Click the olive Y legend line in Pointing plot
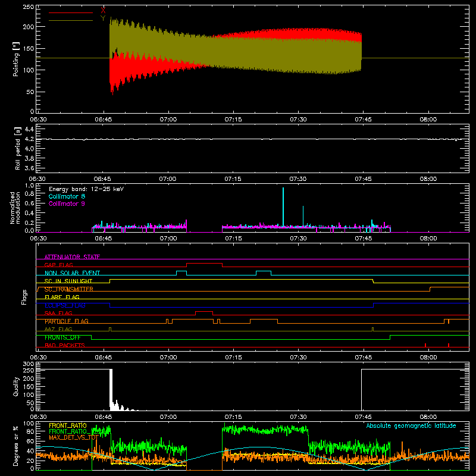This screenshot has width=476, height=476. point(71,21)
